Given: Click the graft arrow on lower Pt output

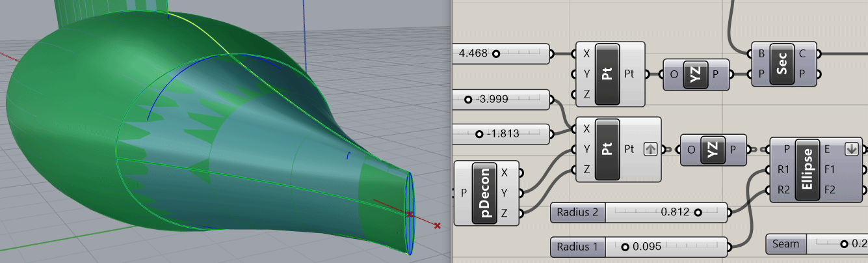Looking at the screenshot, I should pos(650,149).
